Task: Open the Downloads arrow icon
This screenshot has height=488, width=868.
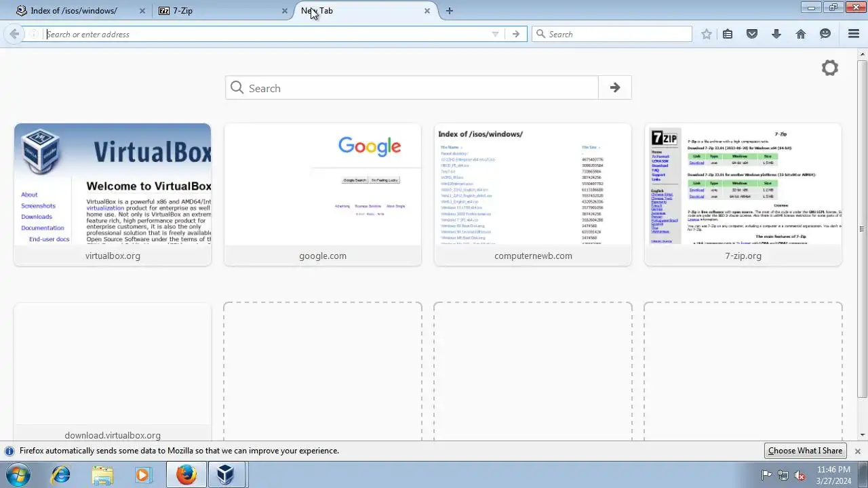Action: [x=776, y=34]
